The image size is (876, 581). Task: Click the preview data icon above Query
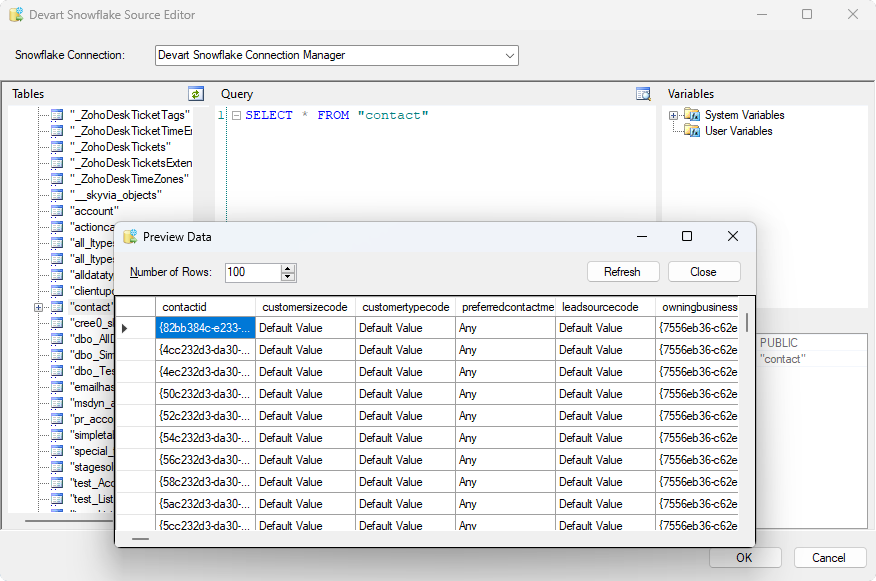click(x=643, y=94)
